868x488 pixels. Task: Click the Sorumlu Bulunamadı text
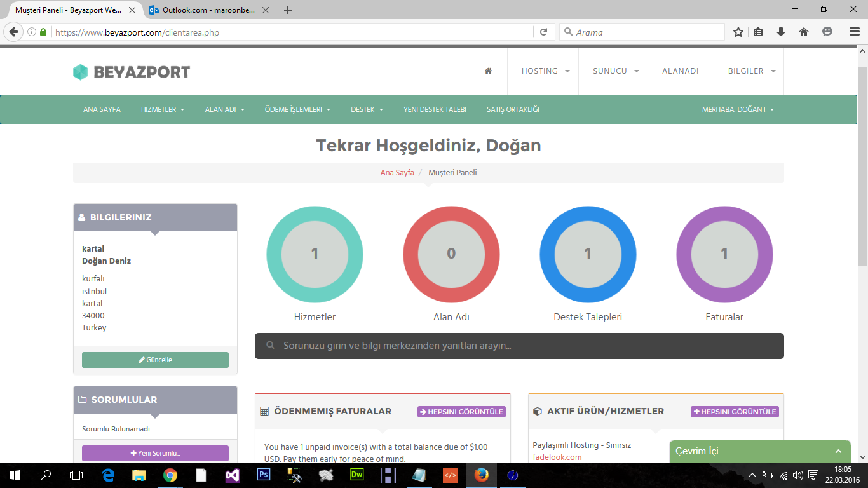coord(116,429)
